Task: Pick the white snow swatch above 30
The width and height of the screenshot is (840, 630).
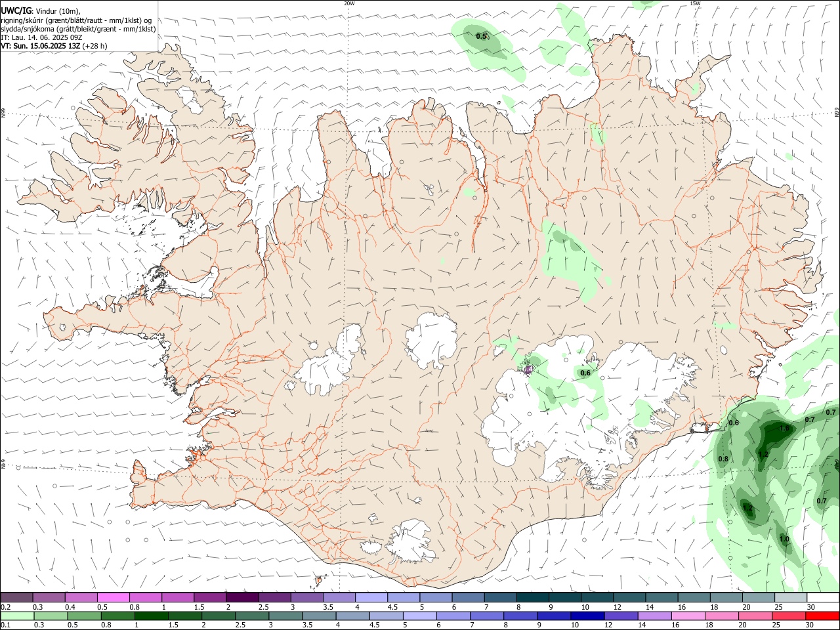Action: click(x=823, y=598)
